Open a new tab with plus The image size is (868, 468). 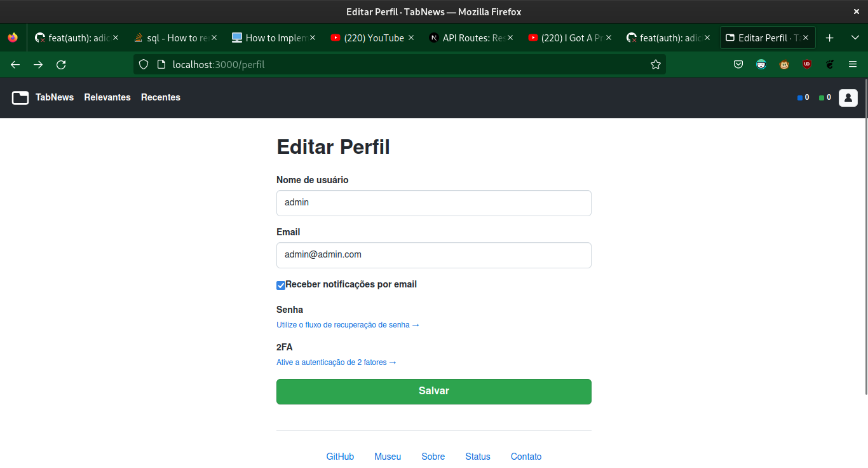coord(829,38)
